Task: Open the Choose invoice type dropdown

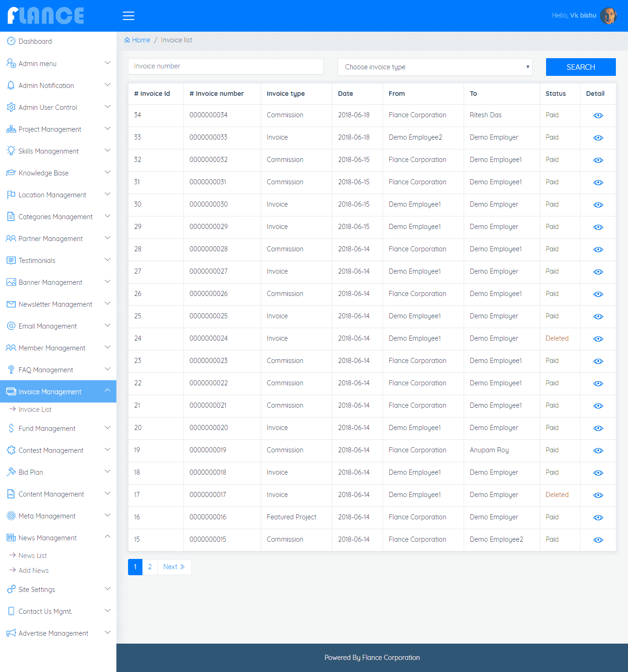Action: (x=434, y=67)
